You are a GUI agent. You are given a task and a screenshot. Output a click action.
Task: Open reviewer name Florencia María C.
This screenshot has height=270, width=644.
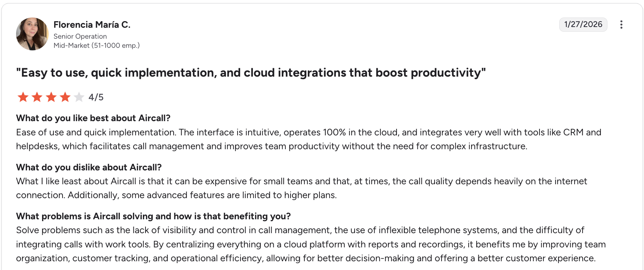click(92, 24)
